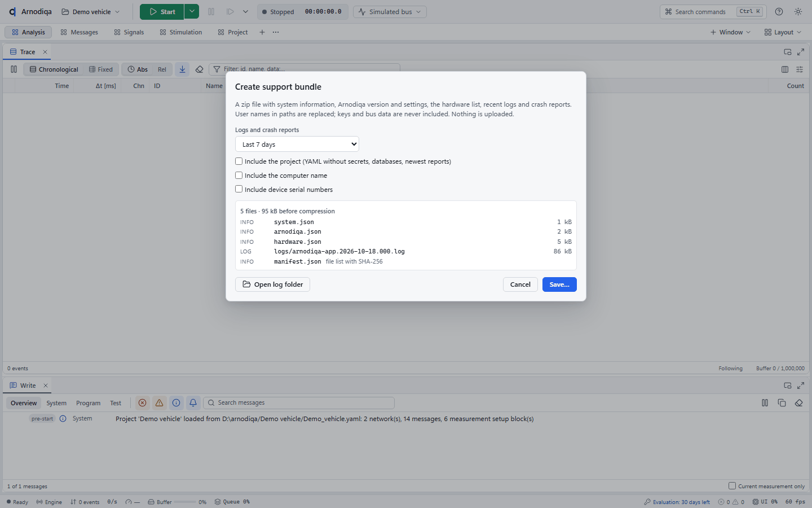This screenshot has height=508, width=812.
Task: Select the System tab in Write panel
Action: point(56,403)
